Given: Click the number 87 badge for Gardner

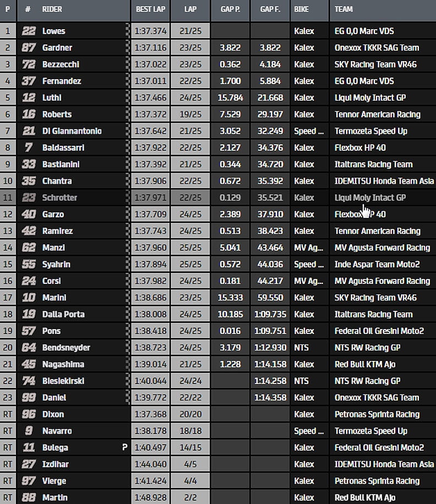Looking at the screenshot, I should [29, 47].
